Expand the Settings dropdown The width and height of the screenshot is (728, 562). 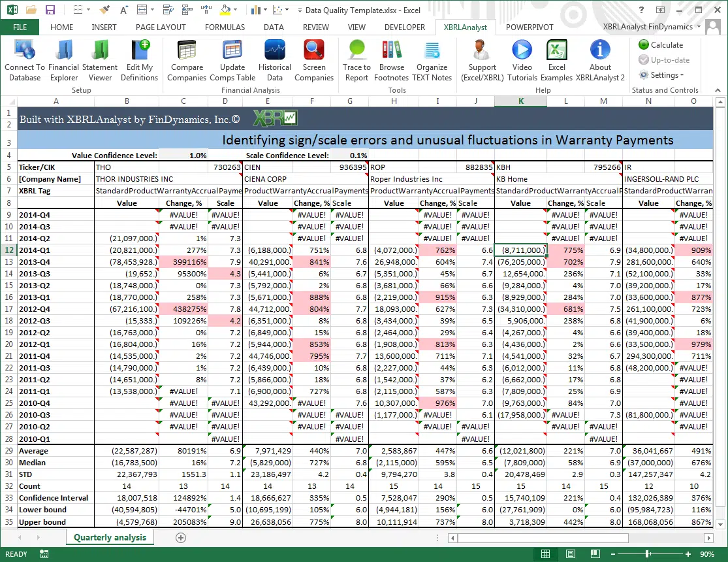[661, 75]
